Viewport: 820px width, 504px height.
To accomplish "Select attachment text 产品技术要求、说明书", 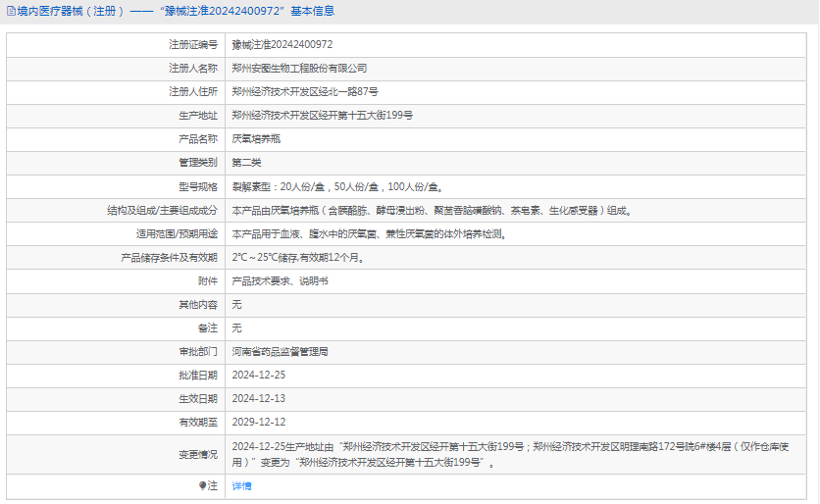I will tap(281, 281).
